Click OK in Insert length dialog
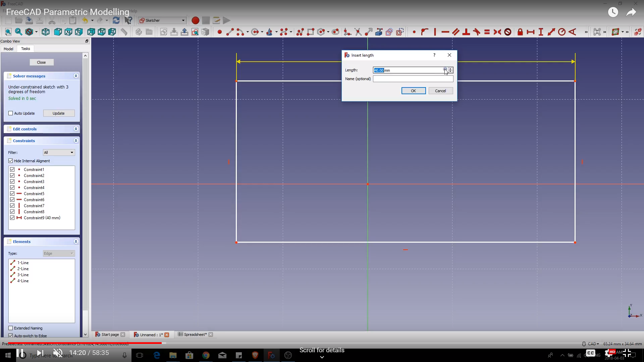644x362 pixels. [x=413, y=91]
